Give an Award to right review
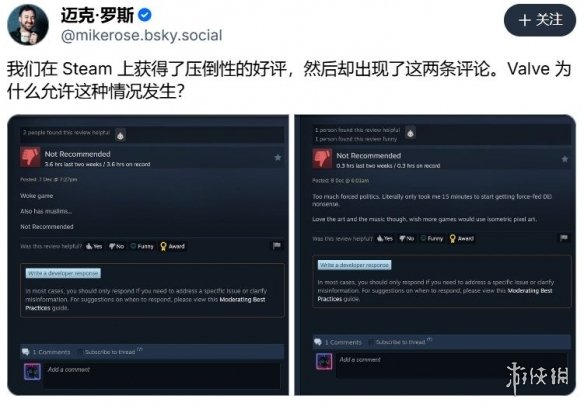The height and width of the screenshot is (406, 584). (x=462, y=238)
